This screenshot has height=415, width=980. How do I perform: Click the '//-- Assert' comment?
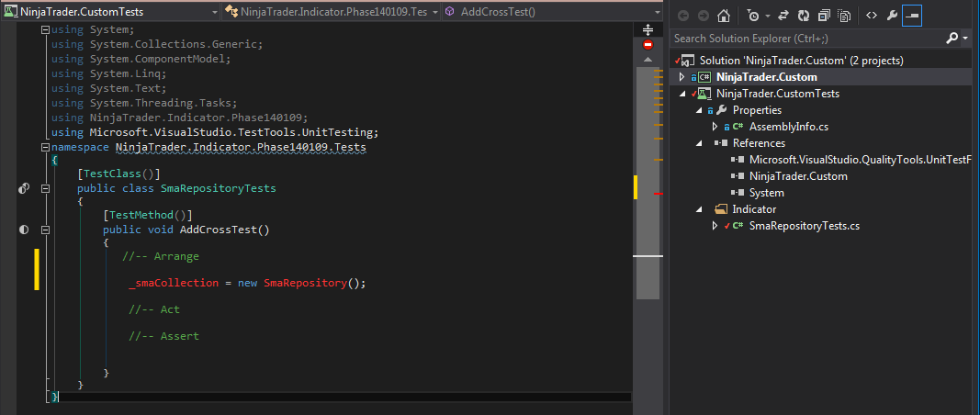tap(163, 336)
